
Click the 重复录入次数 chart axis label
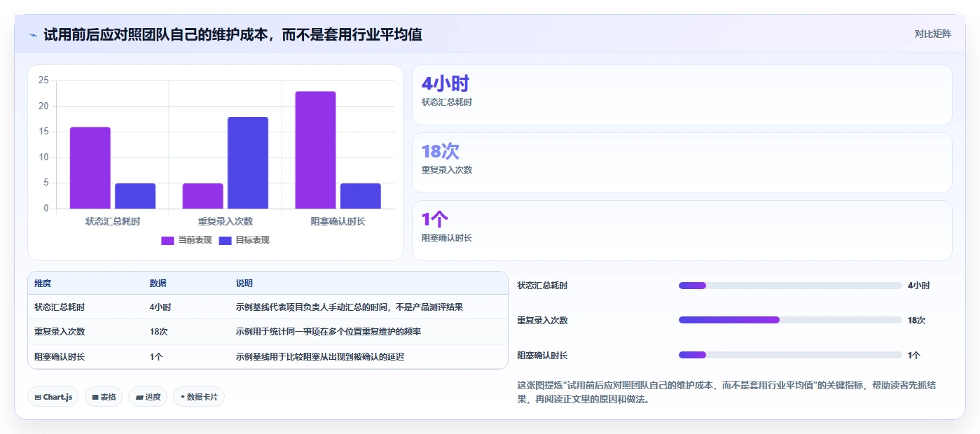tap(226, 221)
